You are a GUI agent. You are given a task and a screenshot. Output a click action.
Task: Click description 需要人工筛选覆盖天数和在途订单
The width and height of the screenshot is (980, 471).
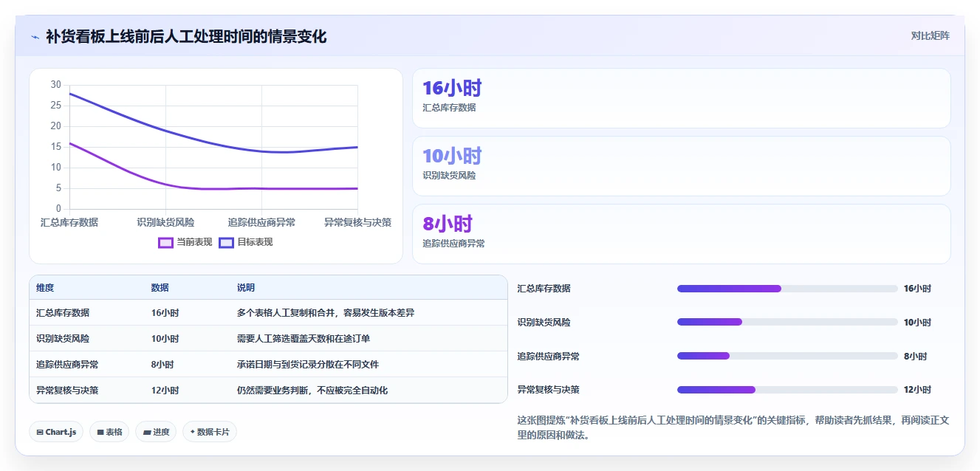pos(304,339)
